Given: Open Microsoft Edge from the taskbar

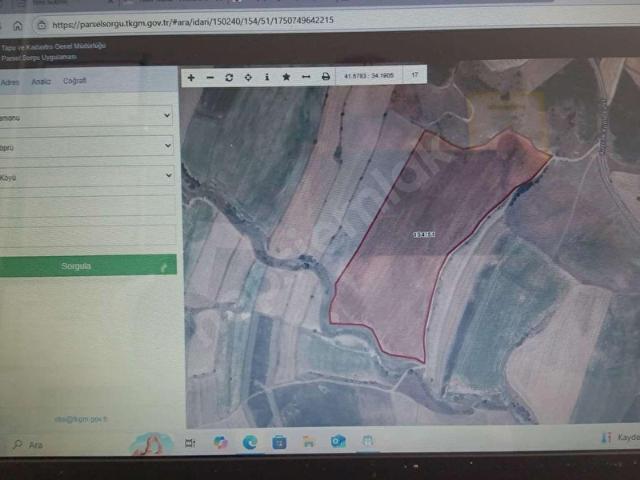Looking at the screenshot, I should (x=250, y=442).
